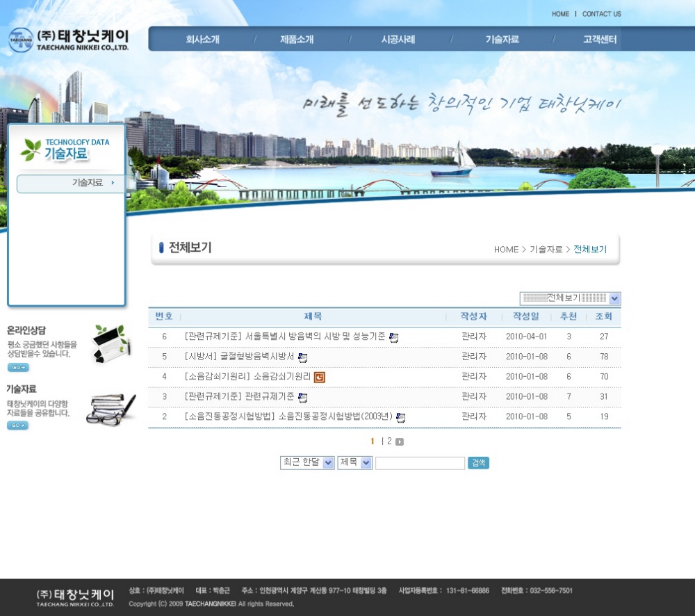
Task: Expand the 제목 search field dropdown
Action: [x=355, y=463]
